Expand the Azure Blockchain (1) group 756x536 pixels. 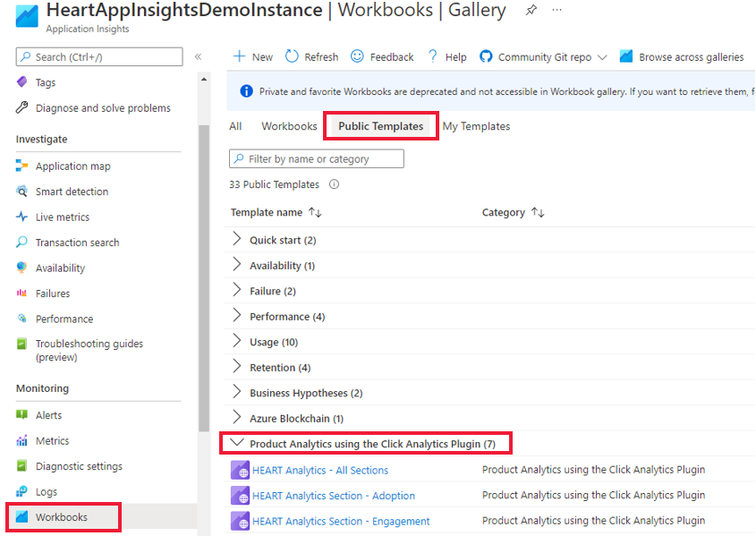pyautogui.click(x=237, y=418)
